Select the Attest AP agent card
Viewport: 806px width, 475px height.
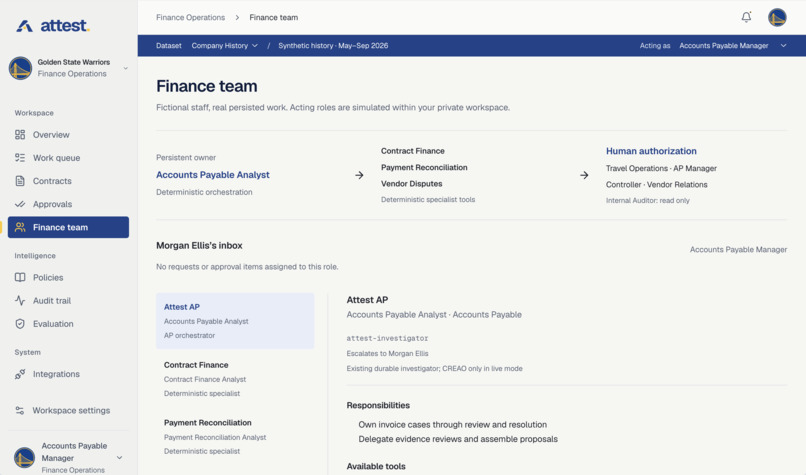235,321
